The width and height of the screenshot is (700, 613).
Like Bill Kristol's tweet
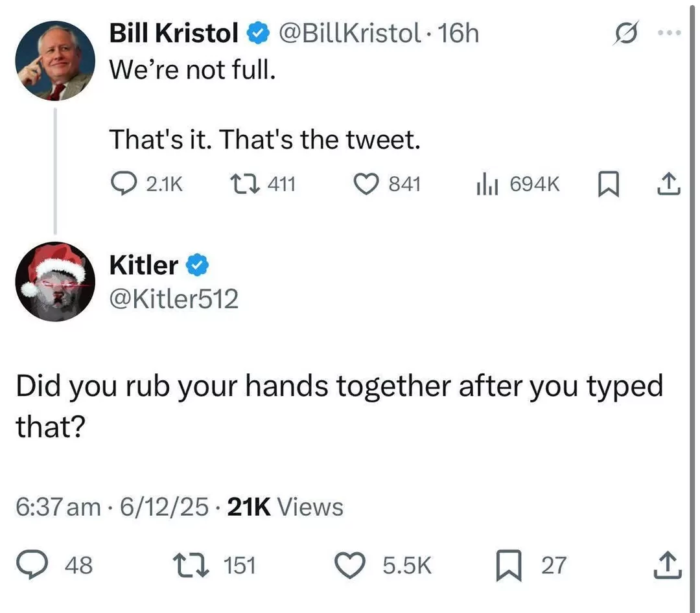pyautogui.click(x=366, y=185)
